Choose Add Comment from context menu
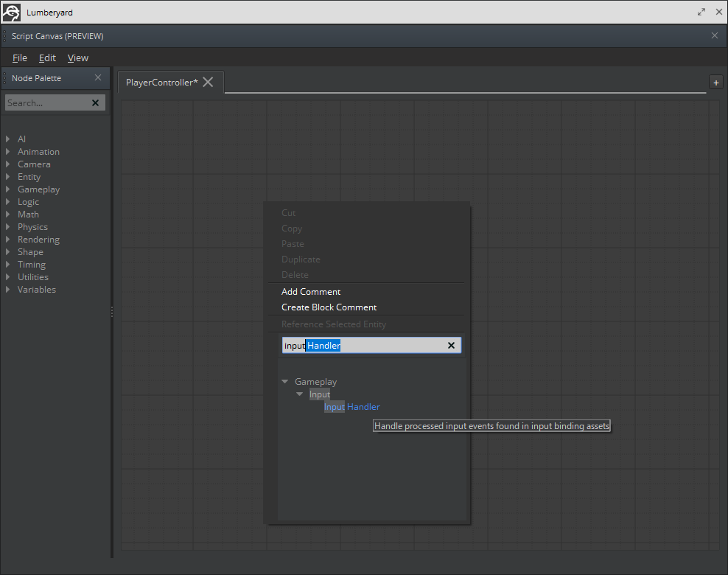Screen dimensions: 728x575 (311, 292)
